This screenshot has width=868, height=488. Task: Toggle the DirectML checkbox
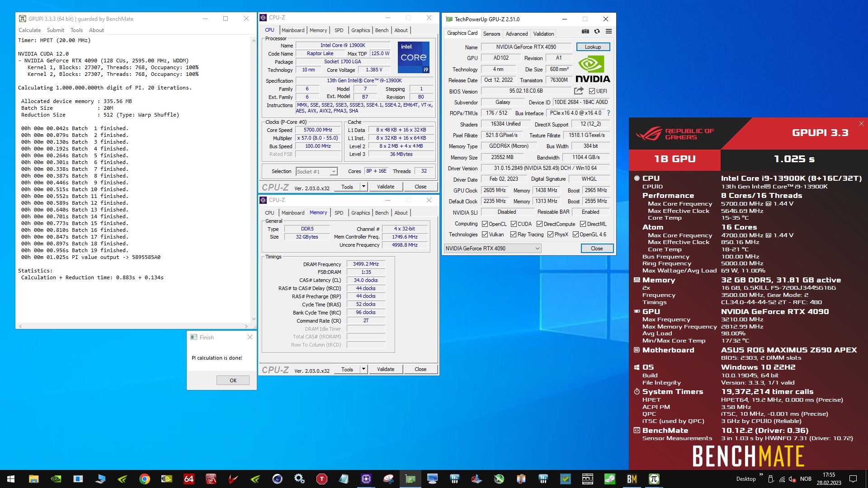click(583, 224)
